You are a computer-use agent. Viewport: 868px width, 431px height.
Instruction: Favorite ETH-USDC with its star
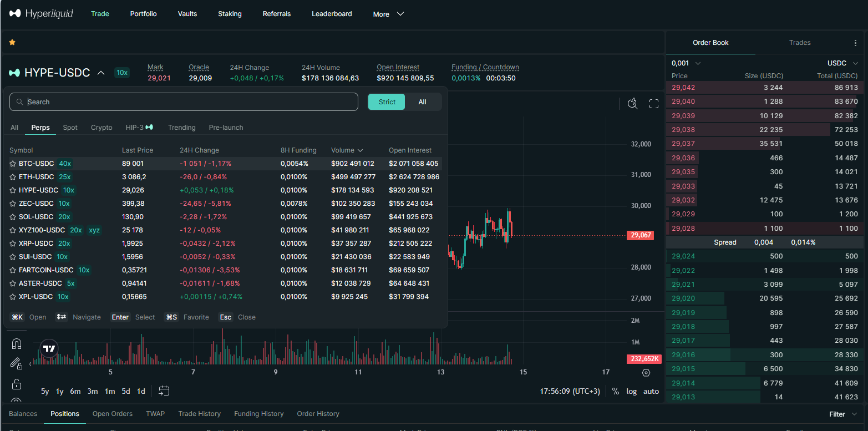pos(13,177)
